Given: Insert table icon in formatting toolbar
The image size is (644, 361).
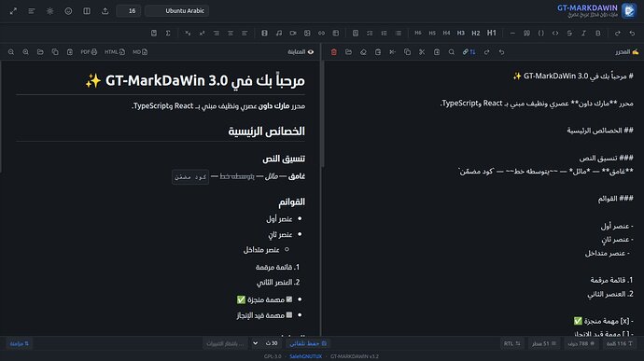Looking at the screenshot, I should (336, 33).
